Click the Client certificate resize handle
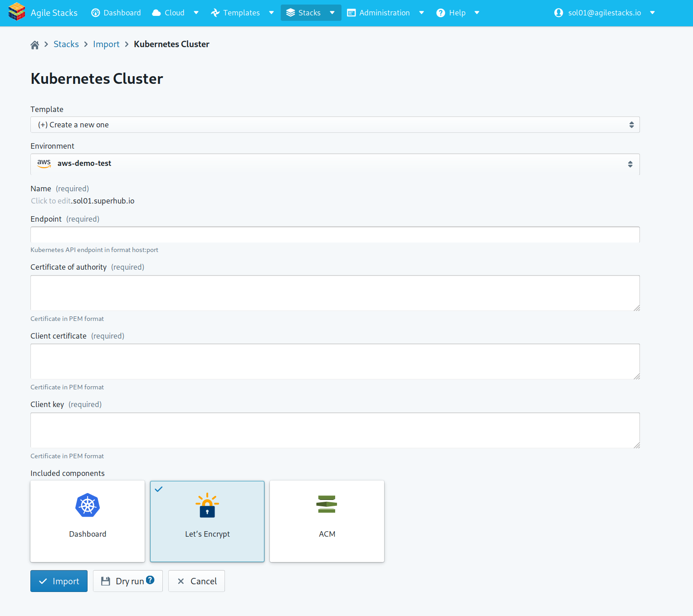The width and height of the screenshot is (693, 616). click(x=637, y=376)
